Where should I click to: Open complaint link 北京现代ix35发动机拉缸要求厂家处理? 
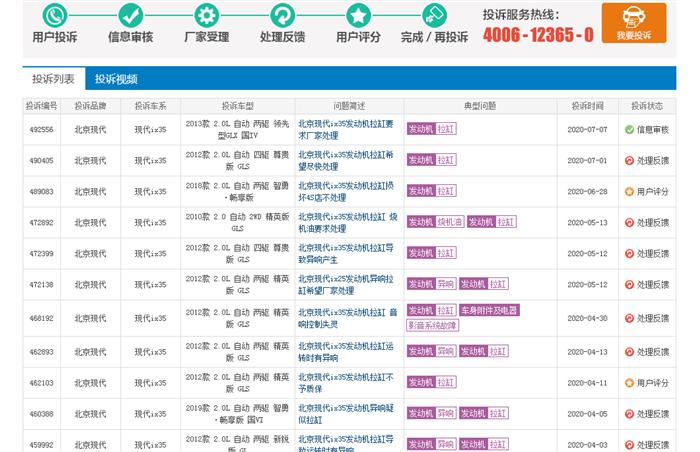point(346,130)
